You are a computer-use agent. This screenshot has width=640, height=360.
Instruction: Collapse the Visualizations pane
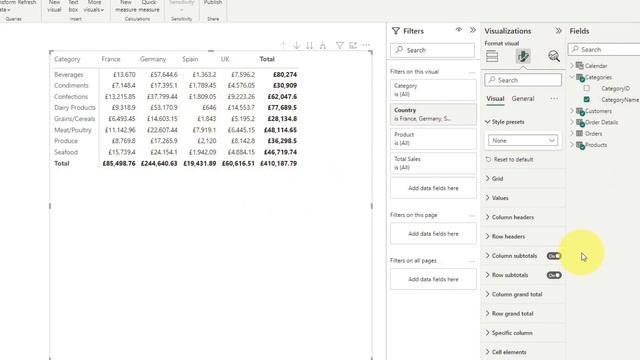[558, 31]
